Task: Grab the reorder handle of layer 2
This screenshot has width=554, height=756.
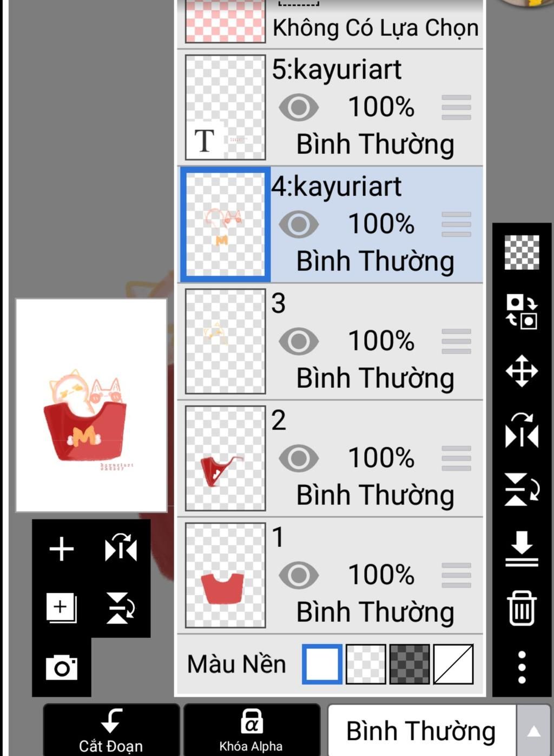Action: click(x=456, y=459)
